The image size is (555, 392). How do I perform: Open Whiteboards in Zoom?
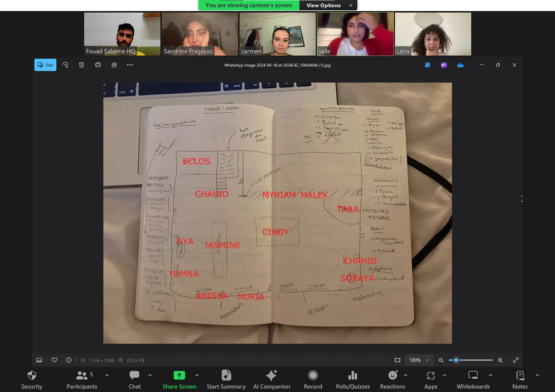[473, 380]
